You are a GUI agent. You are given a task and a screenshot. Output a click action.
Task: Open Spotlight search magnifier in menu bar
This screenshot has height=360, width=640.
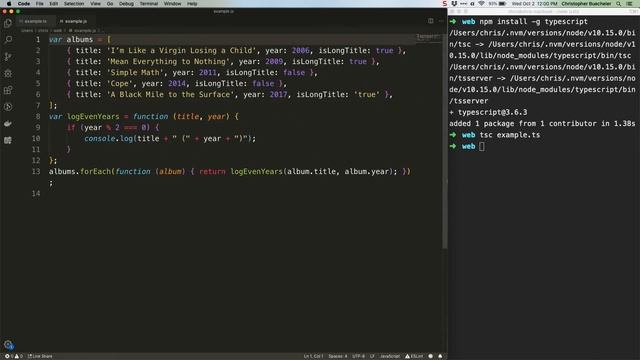tap(619, 4)
